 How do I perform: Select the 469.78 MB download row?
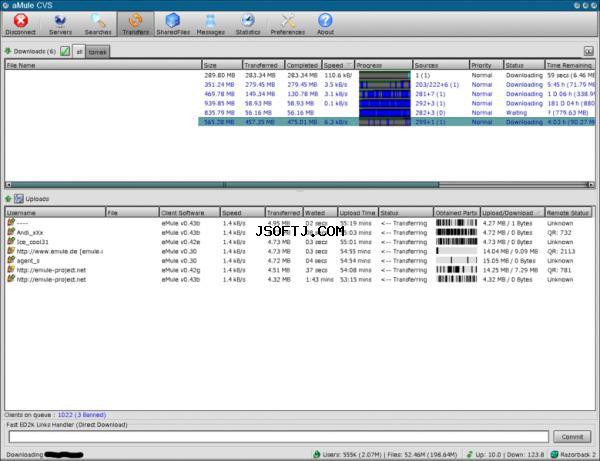pos(300,94)
